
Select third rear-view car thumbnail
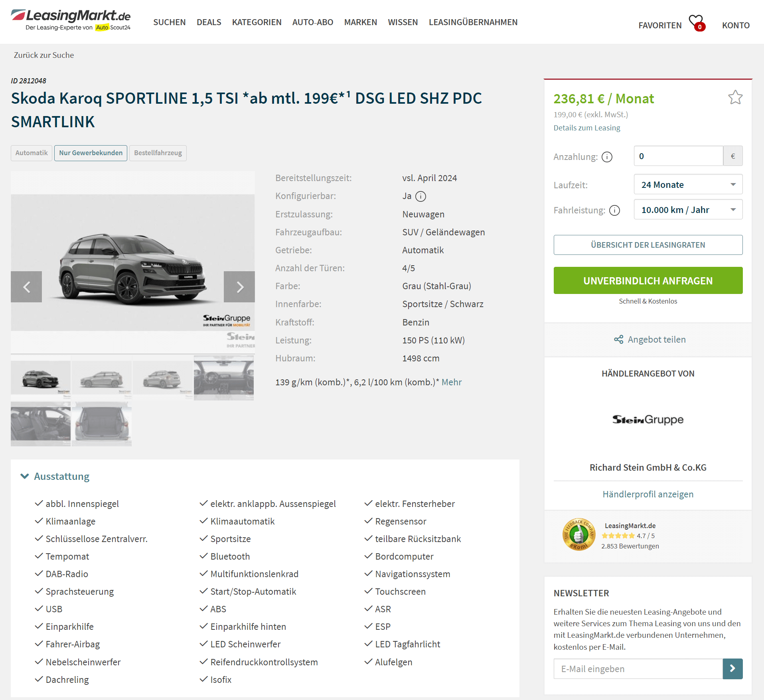[x=163, y=378]
